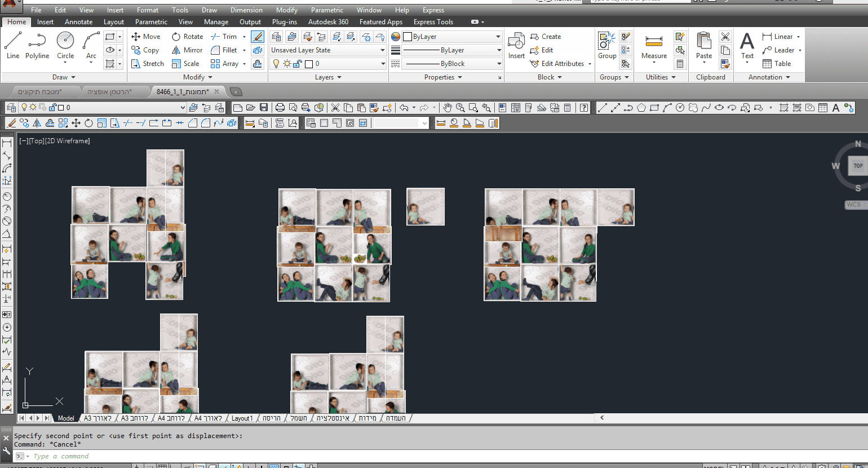The image size is (868, 468).
Task: Expand the Modify panel
Action: pos(198,77)
